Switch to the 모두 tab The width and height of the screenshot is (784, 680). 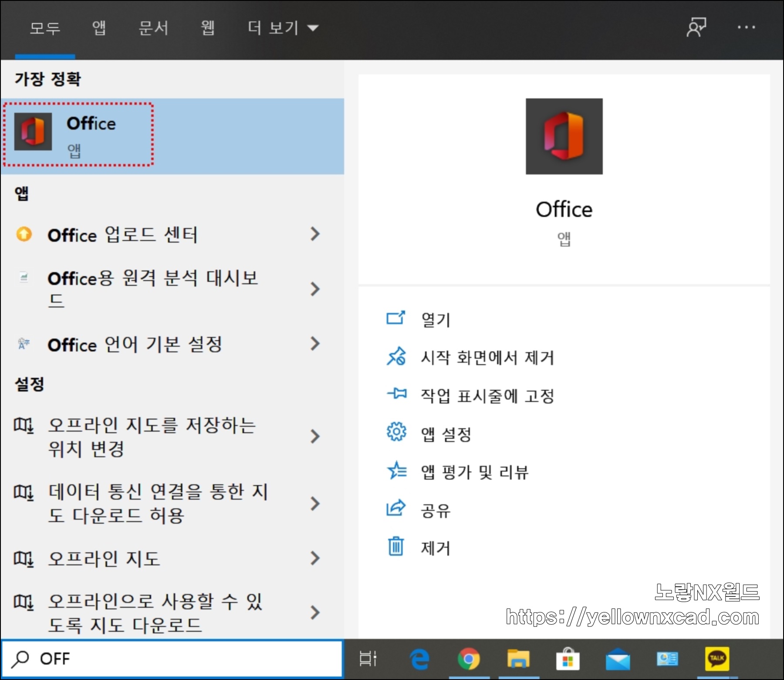tap(45, 28)
